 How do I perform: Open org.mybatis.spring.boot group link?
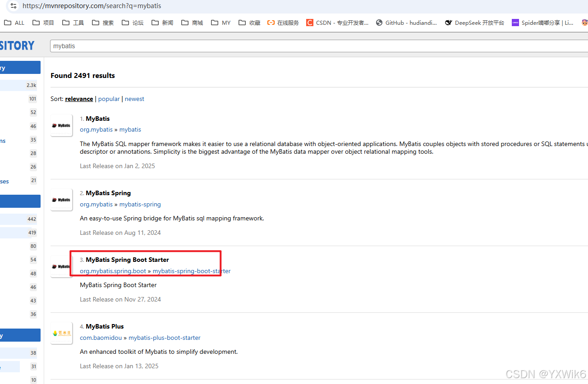point(113,271)
